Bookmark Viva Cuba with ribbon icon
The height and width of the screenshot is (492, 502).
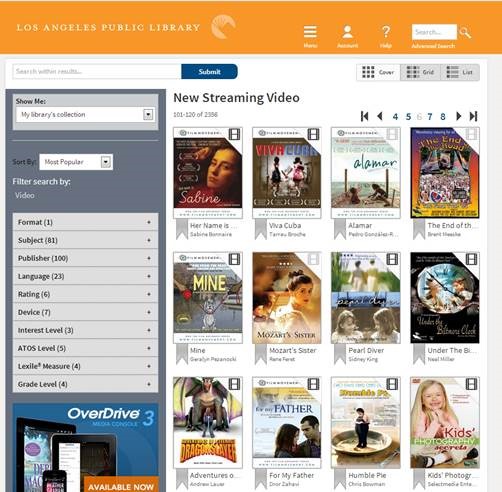coord(261,229)
